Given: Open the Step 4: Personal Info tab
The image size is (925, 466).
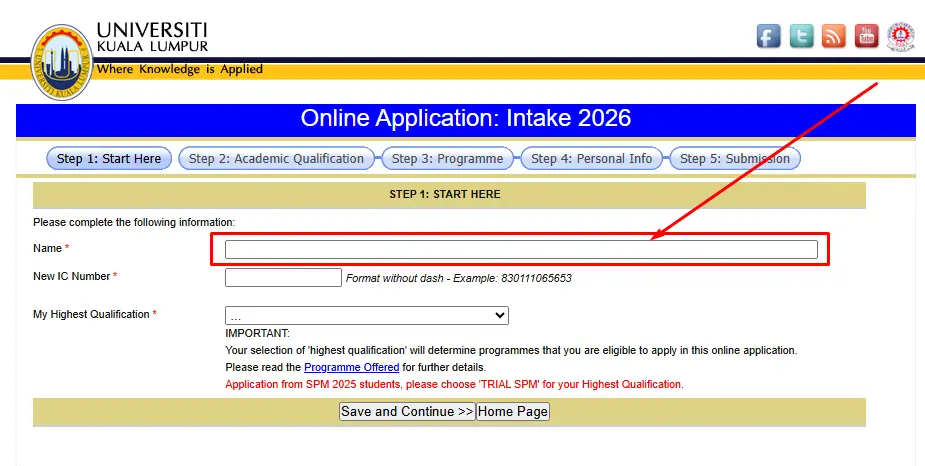Looking at the screenshot, I should click(x=592, y=159).
